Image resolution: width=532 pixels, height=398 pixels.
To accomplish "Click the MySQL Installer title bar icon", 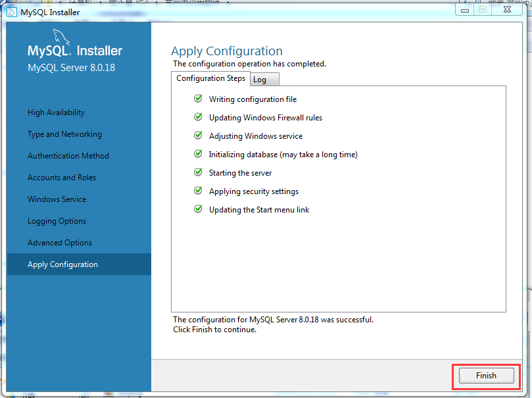I will 12,12.
